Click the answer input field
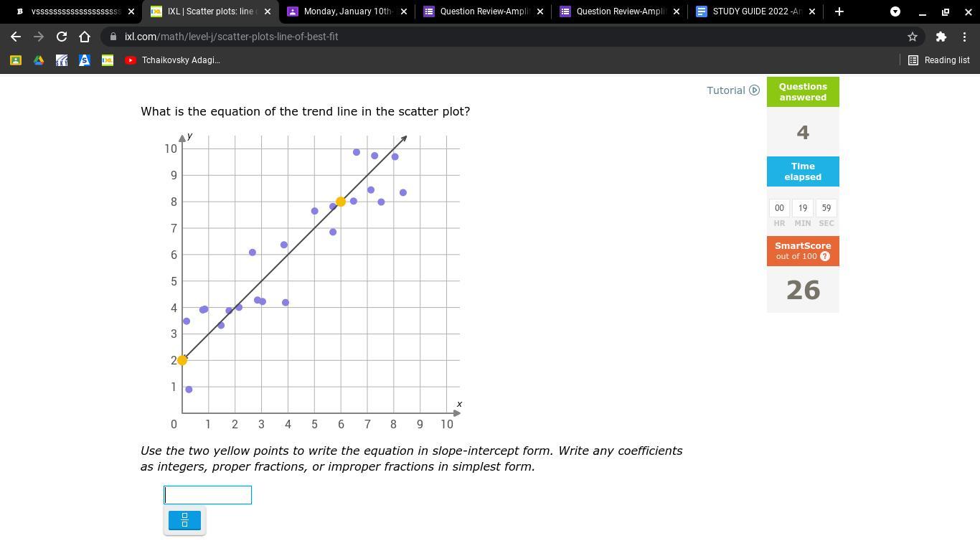 [x=207, y=495]
